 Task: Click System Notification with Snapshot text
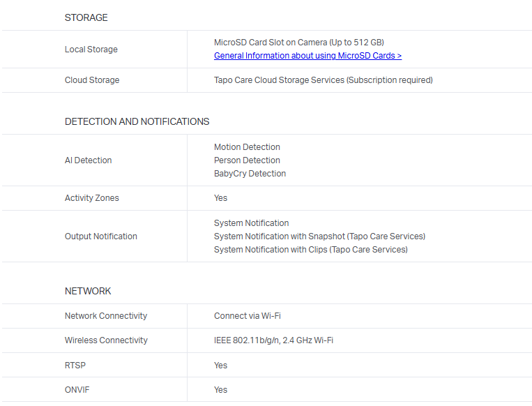point(319,236)
